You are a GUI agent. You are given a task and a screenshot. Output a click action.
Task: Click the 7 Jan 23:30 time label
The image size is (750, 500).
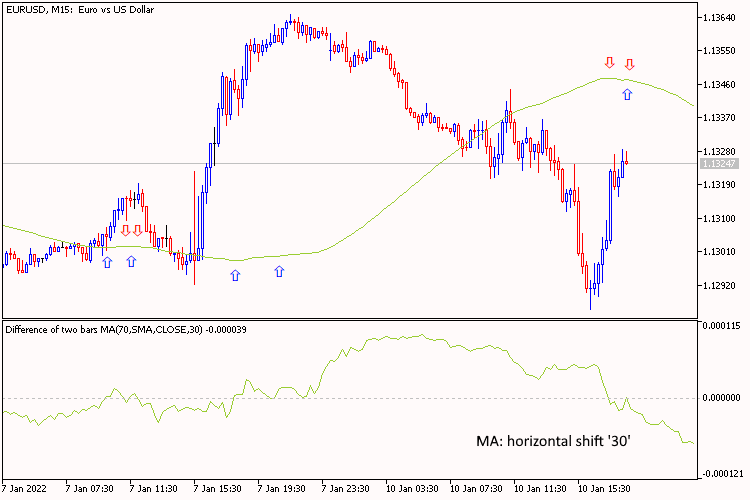coord(345,489)
